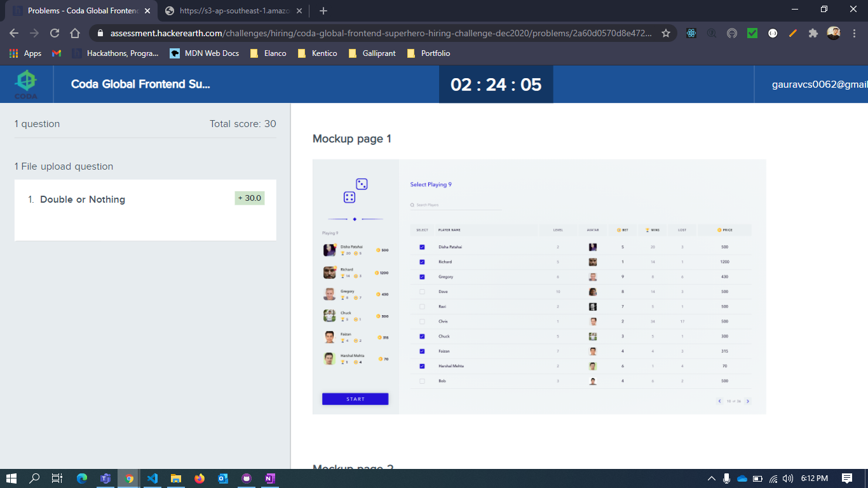This screenshot has width=868, height=488.
Task: Click the START button in the mockup
Action: point(355,399)
